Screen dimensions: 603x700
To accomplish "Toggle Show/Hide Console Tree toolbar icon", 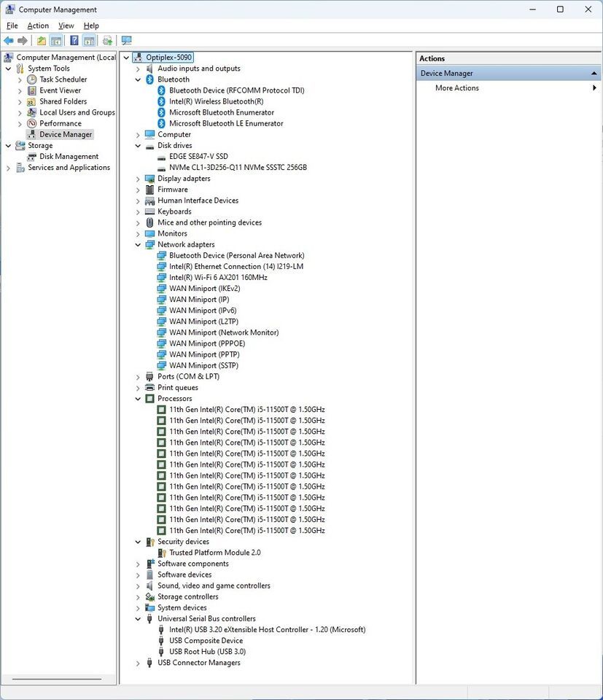I will (56, 41).
